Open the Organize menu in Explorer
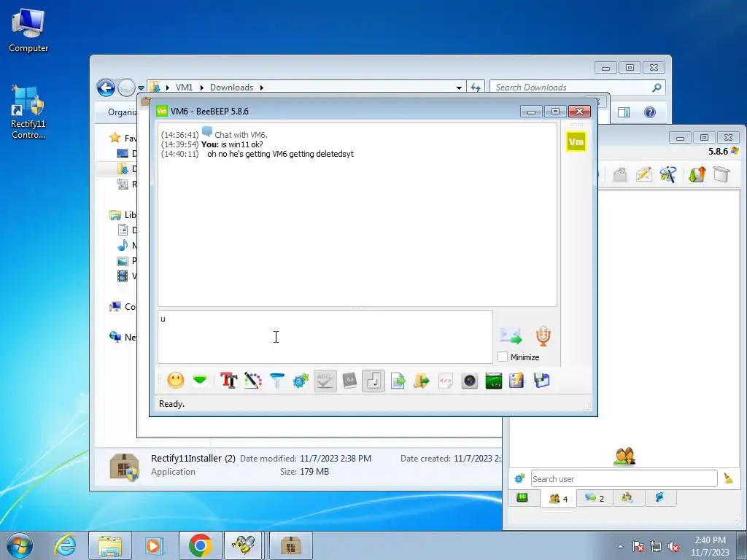The height and width of the screenshot is (560, 747). (x=122, y=112)
